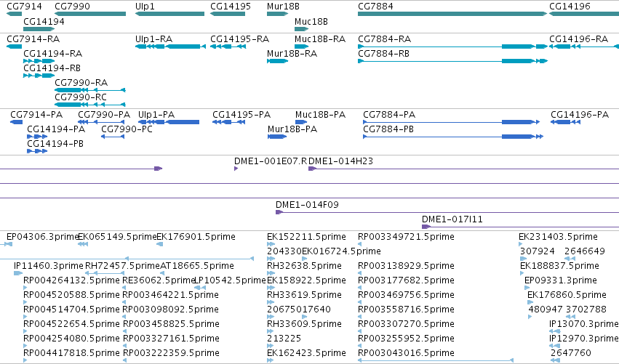
Task: Click the CG7990-RC transcript label
Action: pyautogui.click(x=81, y=97)
